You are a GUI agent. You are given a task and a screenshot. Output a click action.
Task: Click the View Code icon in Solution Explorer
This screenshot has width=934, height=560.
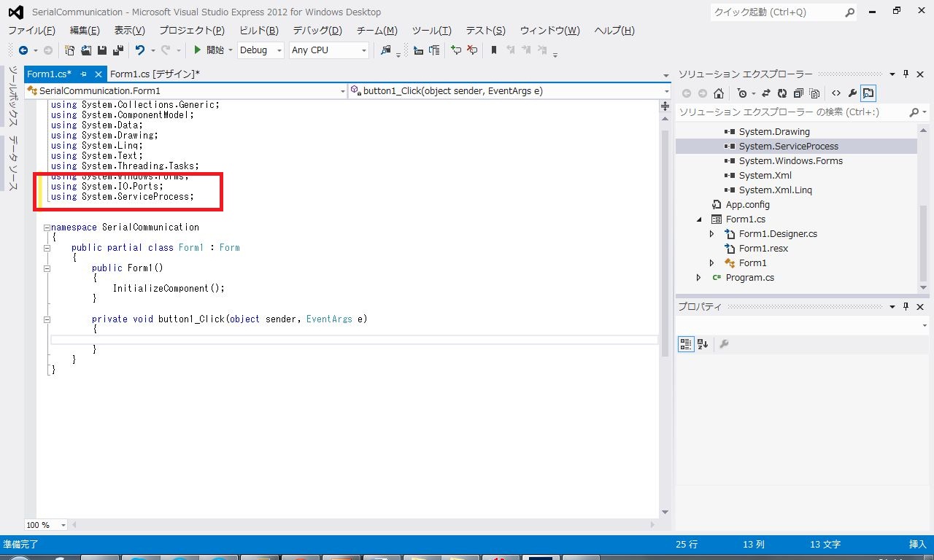pos(836,93)
